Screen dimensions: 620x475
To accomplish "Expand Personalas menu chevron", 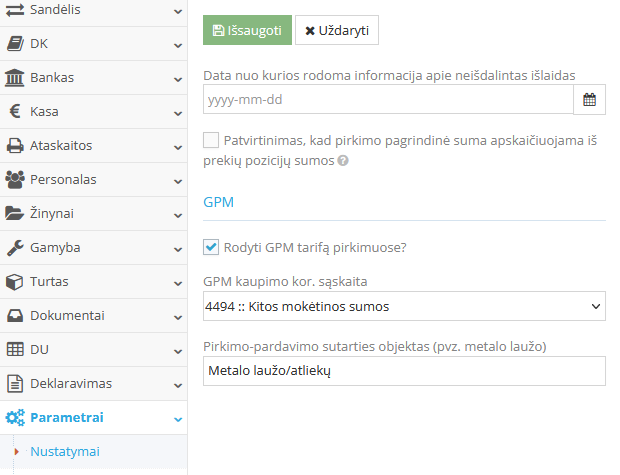I will (178, 182).
